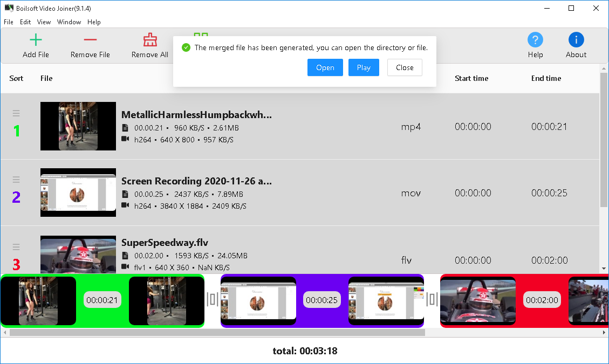This screenshot has width=609, height=364.
Task: Click the sort handle beside file 2
Action: coord(16,180)
